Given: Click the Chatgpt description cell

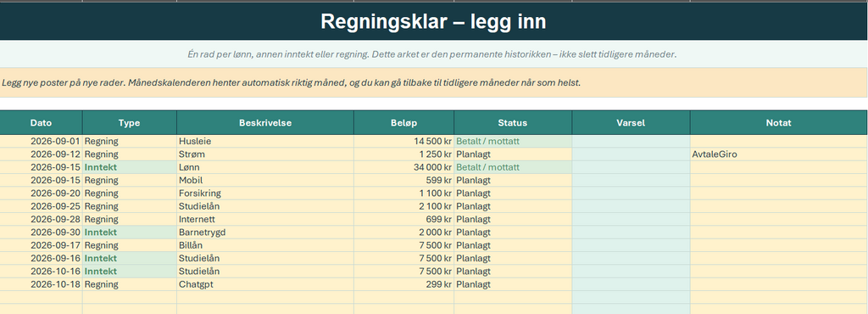Looking at the screenshot, I should [x=265, y=284].
